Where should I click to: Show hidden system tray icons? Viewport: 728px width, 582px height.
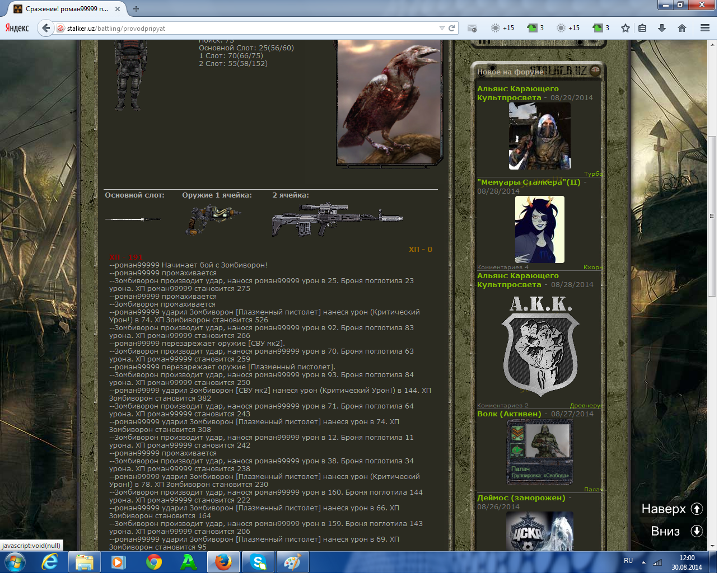point(643,562)
